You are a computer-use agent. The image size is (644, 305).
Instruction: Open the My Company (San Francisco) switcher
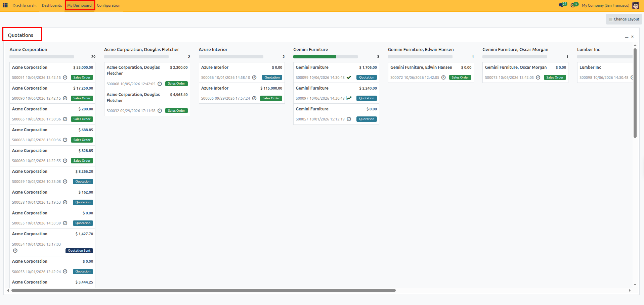pyautogui.click(x=605, y=5)
